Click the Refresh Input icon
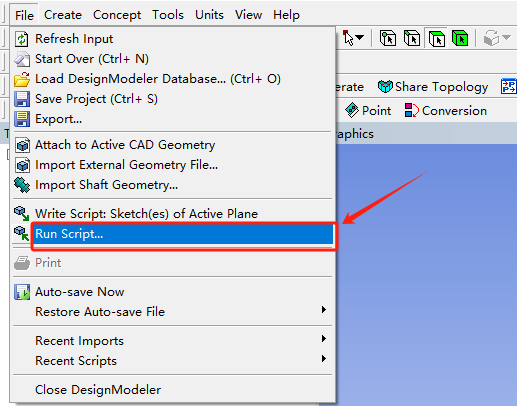The image size is (517, 406). click(x=22, y=39)
